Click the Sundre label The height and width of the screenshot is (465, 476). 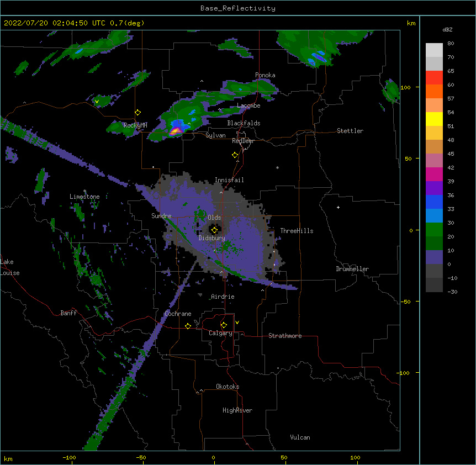click(161, 216)
